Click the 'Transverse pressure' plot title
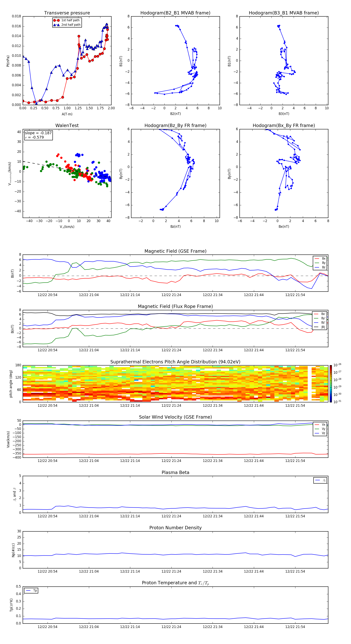The width and height of the screenshot is (351, 644). click(67, 13)
